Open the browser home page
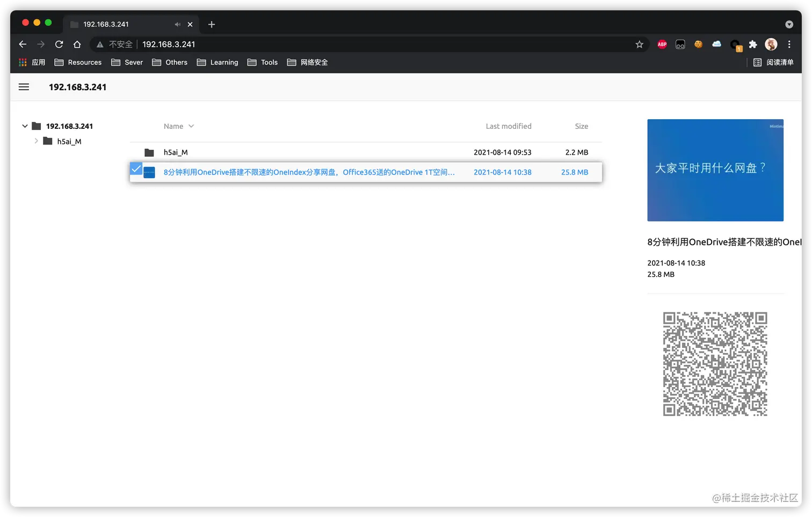The height and width of the screenshot is (517, 812). coord(77,44)
